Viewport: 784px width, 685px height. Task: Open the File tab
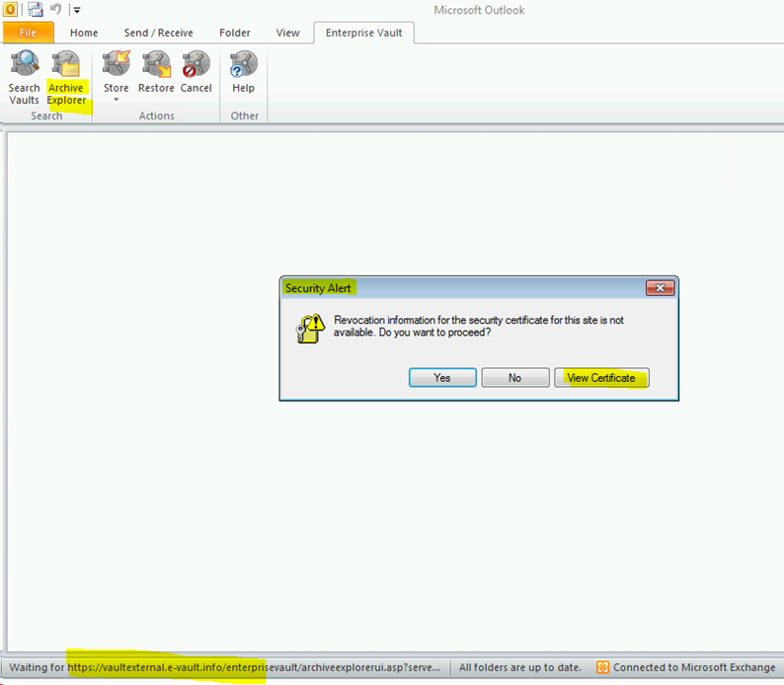click(28, 33)
